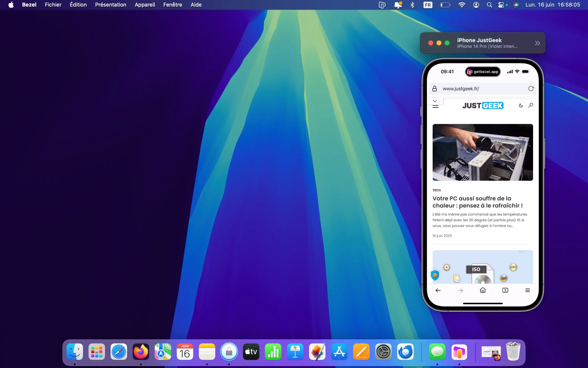Click the '16 juin 2025' date
The image size is (588, 368).
click(x=442, y=236)
